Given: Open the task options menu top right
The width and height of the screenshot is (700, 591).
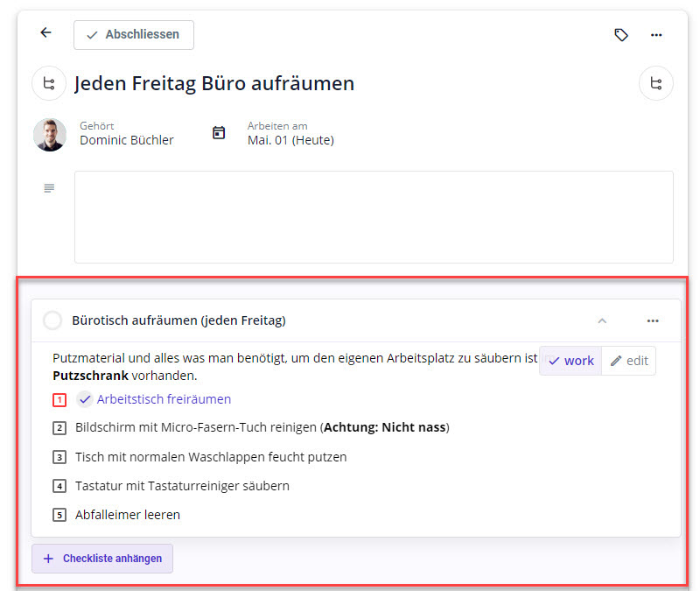Looking at the screenshot, I should click(656, 34).
